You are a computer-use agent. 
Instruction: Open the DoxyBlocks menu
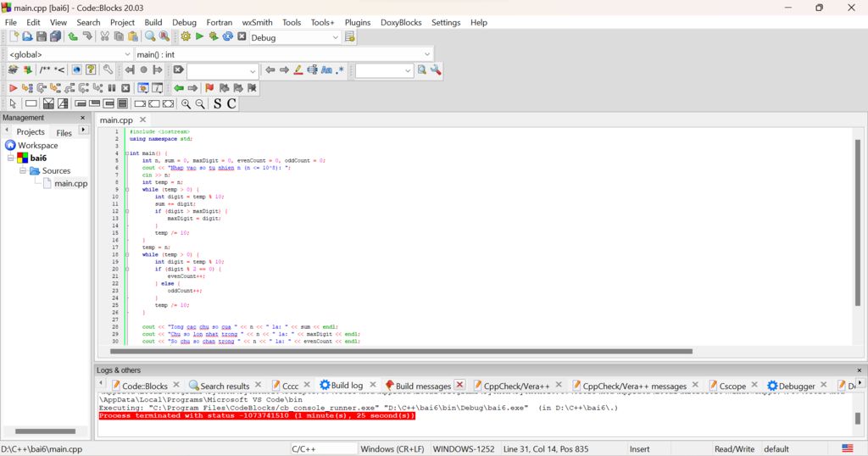401,22
